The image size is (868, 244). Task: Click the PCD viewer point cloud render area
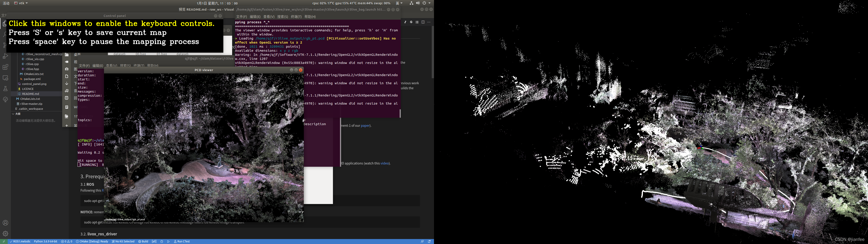204,148
